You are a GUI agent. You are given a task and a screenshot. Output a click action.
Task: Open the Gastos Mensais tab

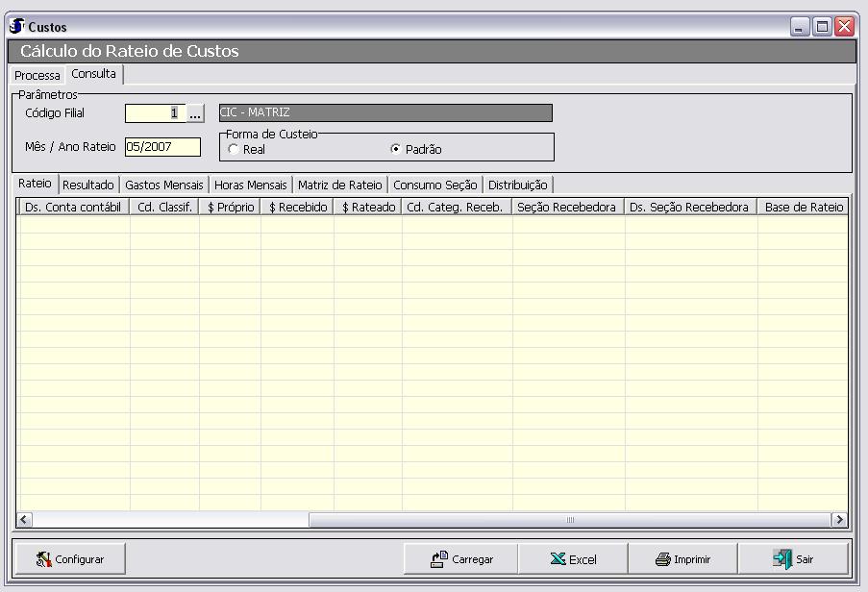164,185
